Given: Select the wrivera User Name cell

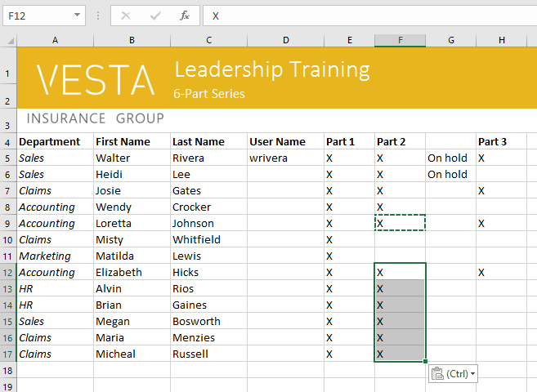Looking at the screenshot, I should pyautogui.click(x=285, y=158).
